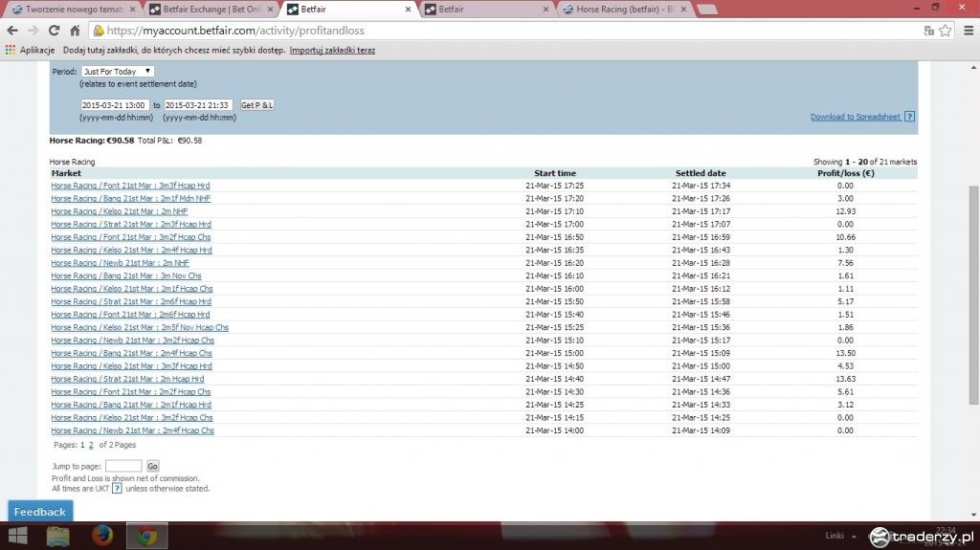Close the Betfair Exchange tab

tap(271, 10)
